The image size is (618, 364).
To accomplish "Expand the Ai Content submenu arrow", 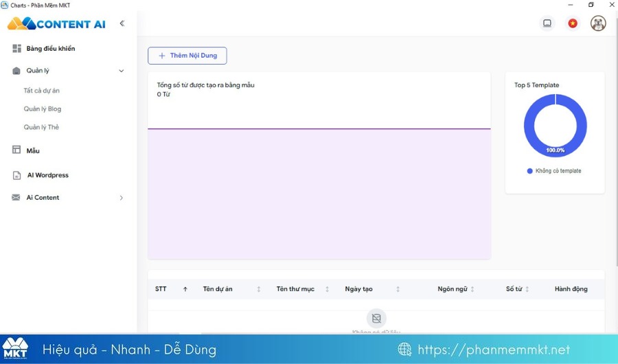I will (122, 198).
